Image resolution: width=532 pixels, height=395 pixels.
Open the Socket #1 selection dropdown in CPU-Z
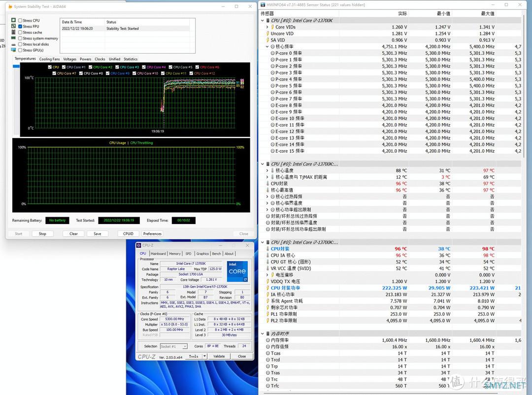tap(185, 346)
